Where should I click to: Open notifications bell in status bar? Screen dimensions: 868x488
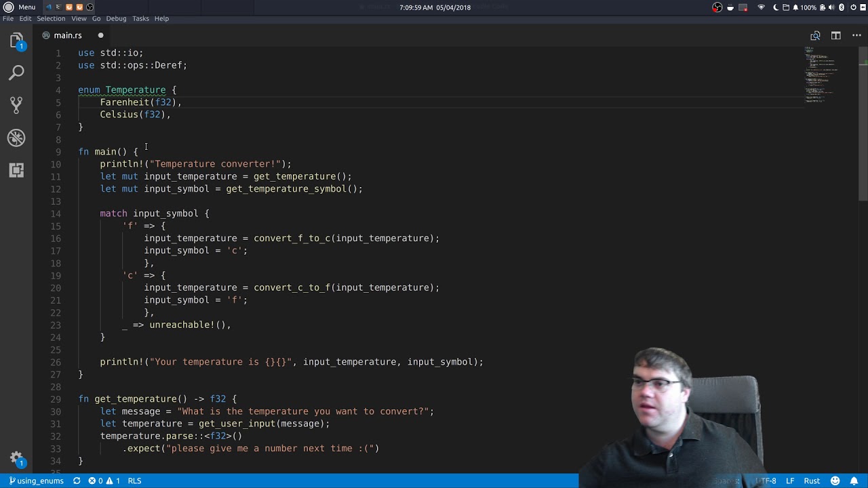[x=854, y=481]
